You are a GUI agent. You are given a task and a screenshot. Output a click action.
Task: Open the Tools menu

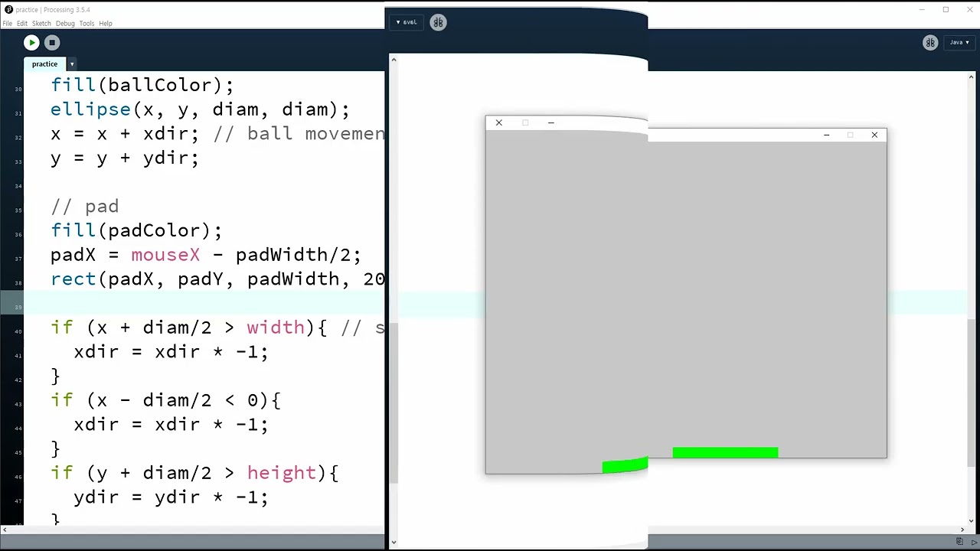click(x=87, y=24)
